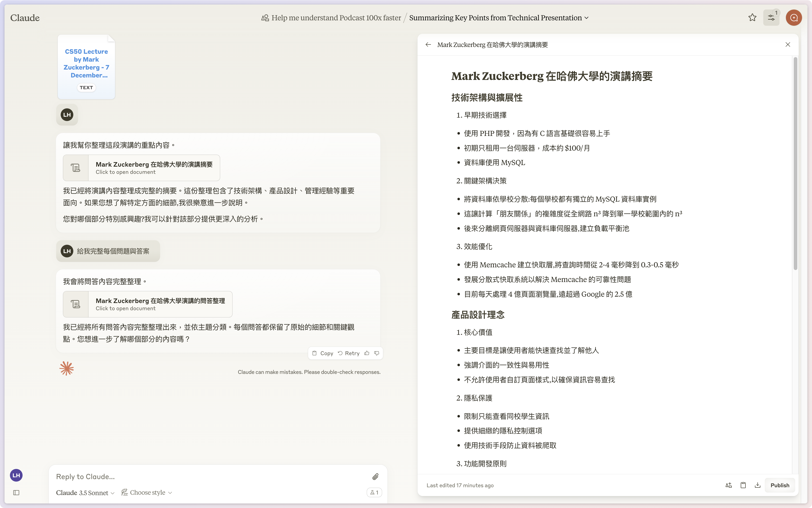Click the list item 資料庫使用 MySQL
The height and width of the screenshot is (508, 812).
point(494,163)
